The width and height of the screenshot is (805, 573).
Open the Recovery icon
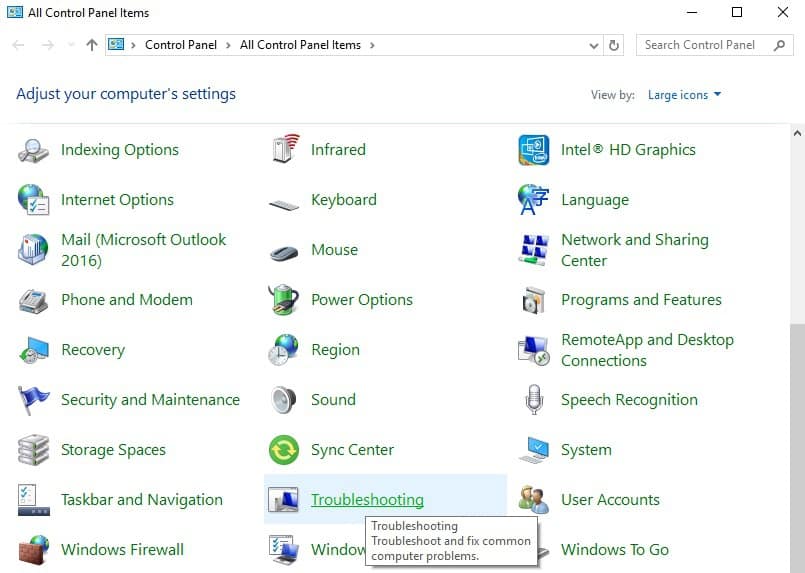(x=33, y=350)
